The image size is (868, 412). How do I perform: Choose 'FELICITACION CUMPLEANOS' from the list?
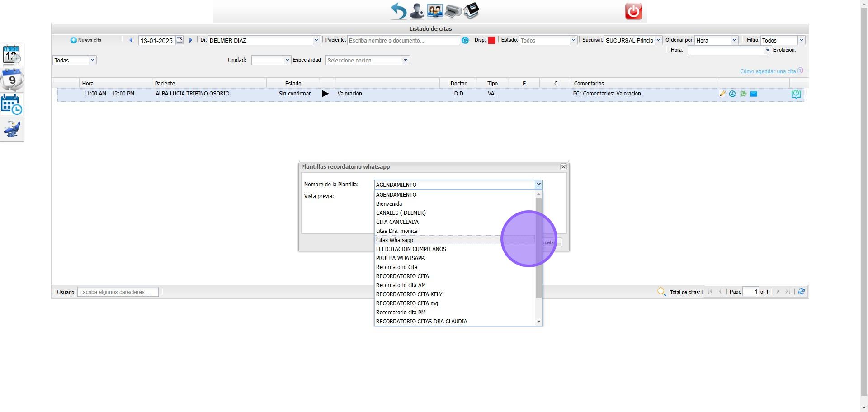point(411,249)
